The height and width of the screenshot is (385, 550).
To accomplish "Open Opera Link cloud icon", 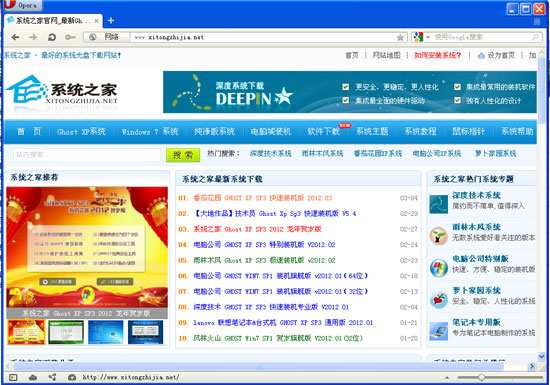I will coord(33,377).
